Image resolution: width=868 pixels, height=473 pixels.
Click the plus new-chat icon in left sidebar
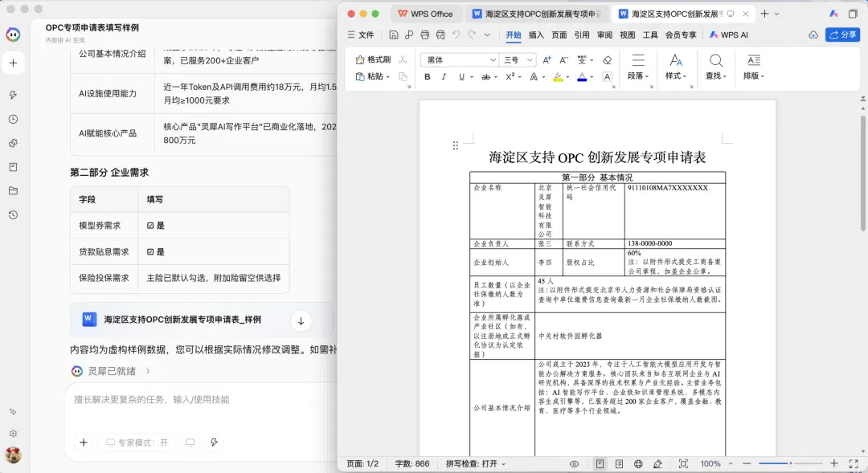click(x=14, y=63)
